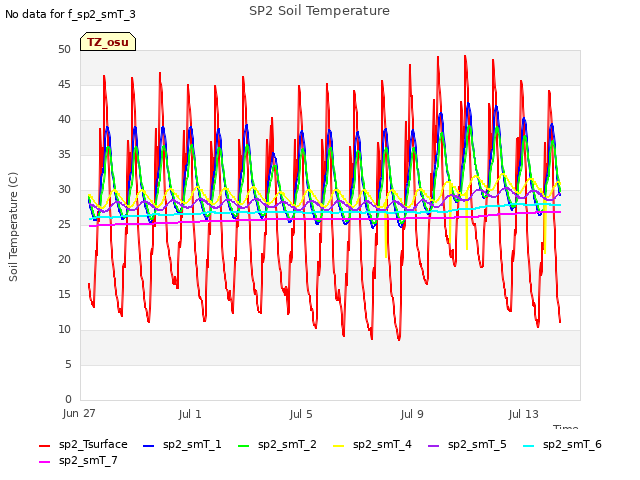Viewport: 640px width, 480px height.
Task: Click the Time x-axis label
Action: pos(566,427)
